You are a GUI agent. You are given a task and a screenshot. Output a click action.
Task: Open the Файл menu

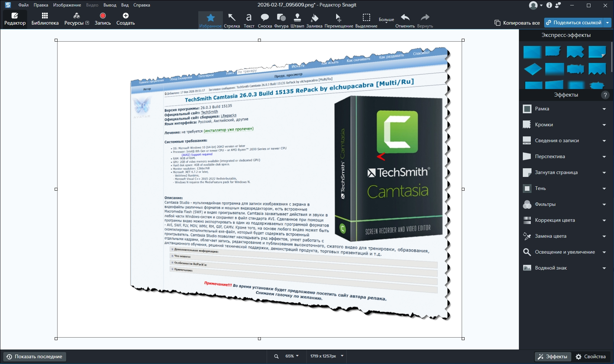(x=24, y=5)
